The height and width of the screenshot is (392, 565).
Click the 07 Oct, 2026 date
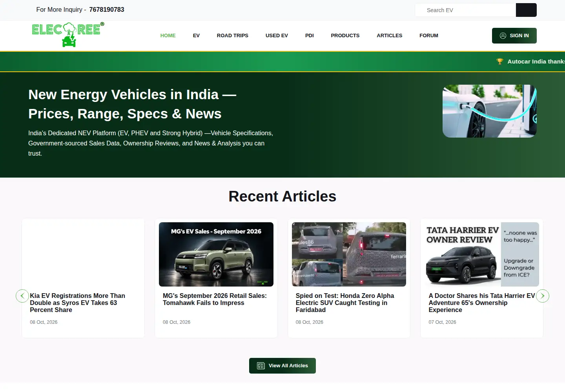442,322
